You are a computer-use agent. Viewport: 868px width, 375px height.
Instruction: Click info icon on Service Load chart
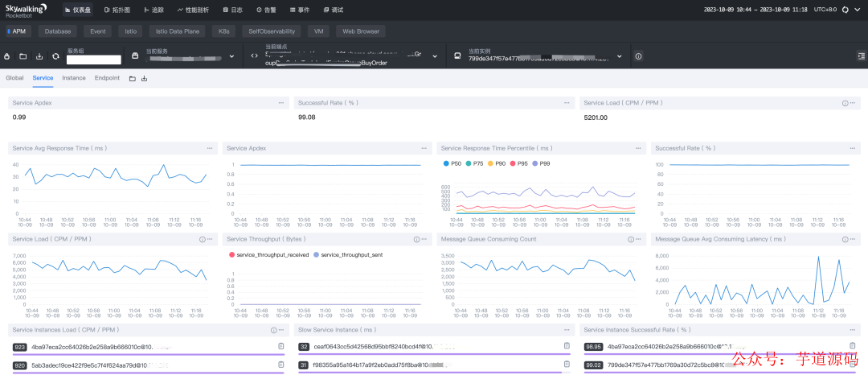(x=202, y=239)
